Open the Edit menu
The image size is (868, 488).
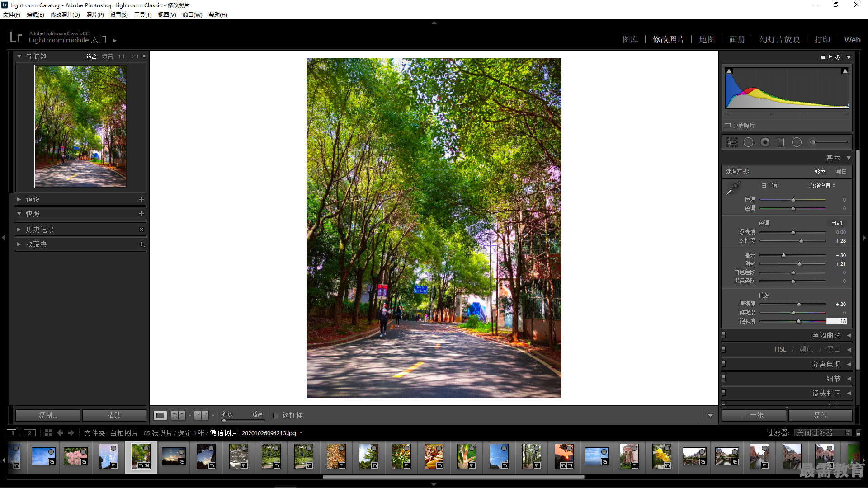tap(35, 15)
